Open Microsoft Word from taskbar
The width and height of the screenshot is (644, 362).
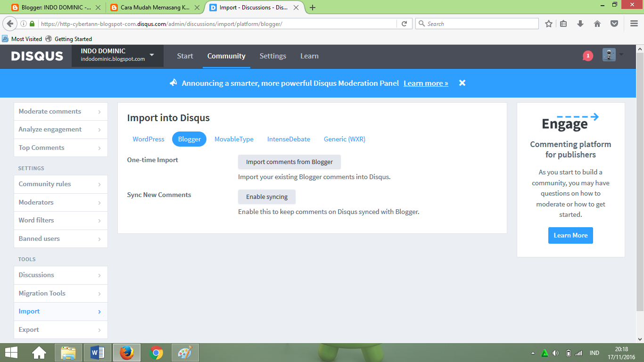[98, 353]
